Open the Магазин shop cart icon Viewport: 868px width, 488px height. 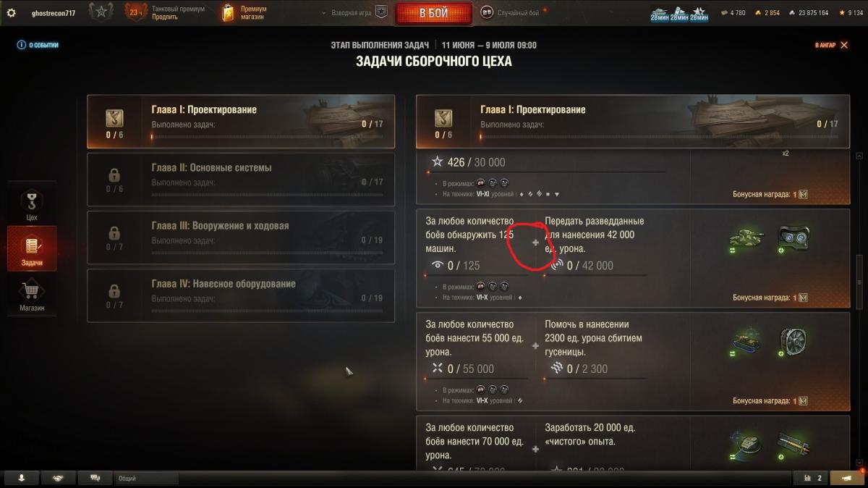point(31,297)
